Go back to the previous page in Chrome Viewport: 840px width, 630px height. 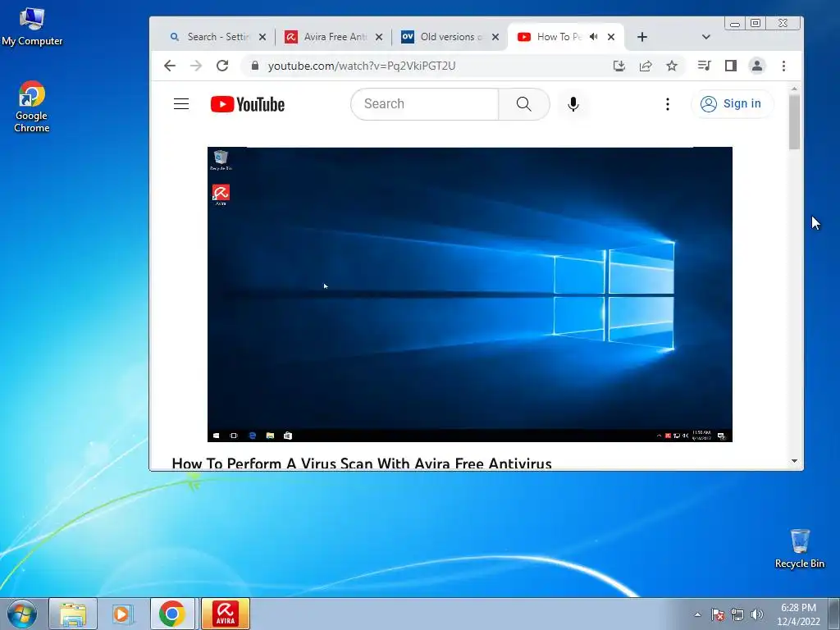coord(170,66)
